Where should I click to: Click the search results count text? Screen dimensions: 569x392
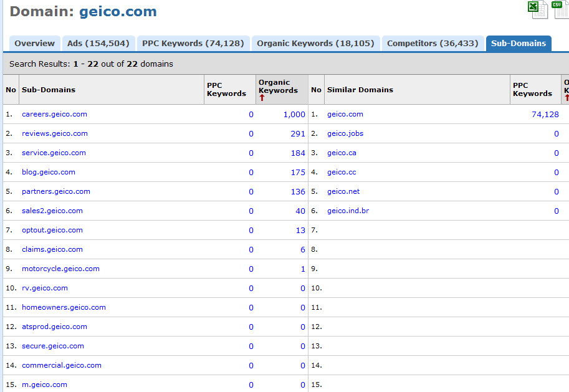tap(91, 64)
